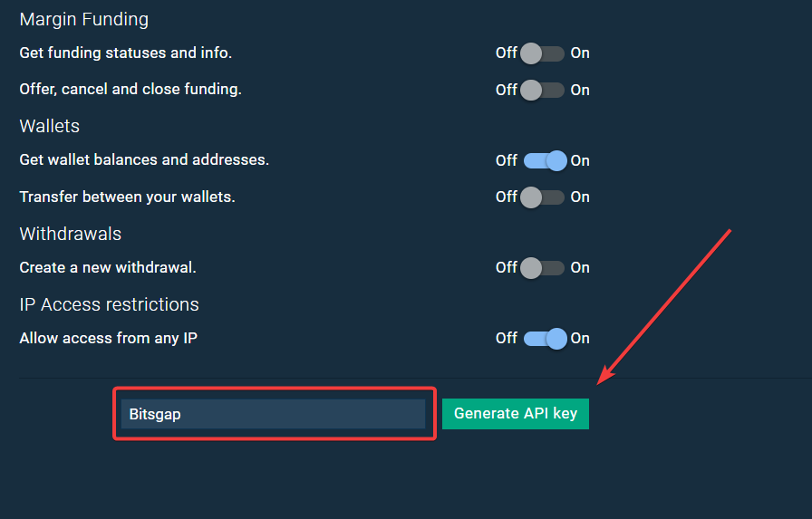Click 'Off' label for Allow access from any IP
Viewport: 812px width, 519px height.
[506, 338]
